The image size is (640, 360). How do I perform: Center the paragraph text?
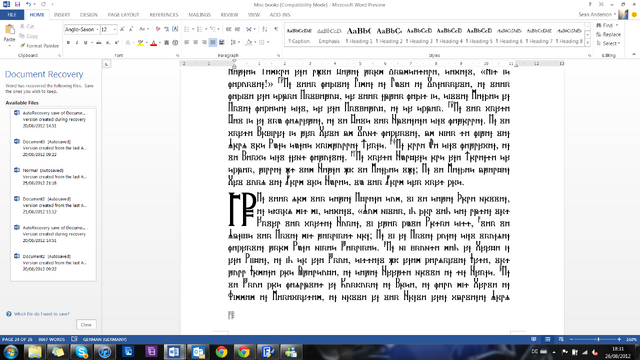click(196, 42)
